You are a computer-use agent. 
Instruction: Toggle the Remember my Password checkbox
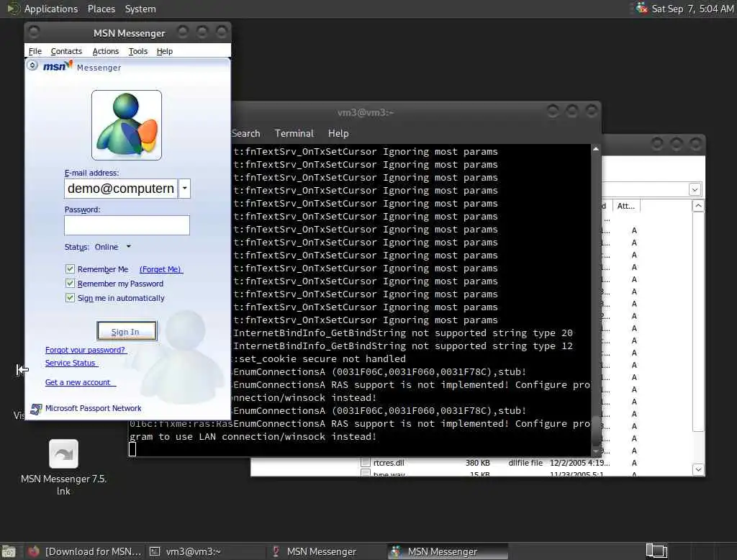70,284
